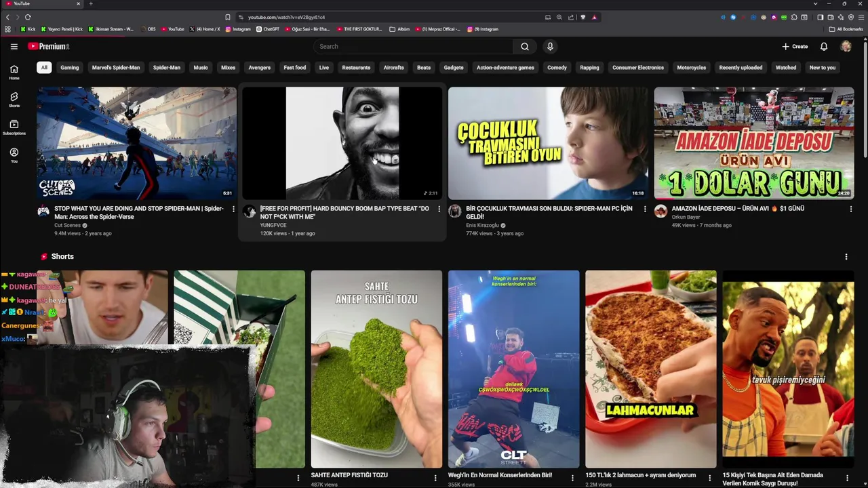868x488 pixels.
Task: Bookmark this page icon in address bar
Action: (x=228, y=17)
